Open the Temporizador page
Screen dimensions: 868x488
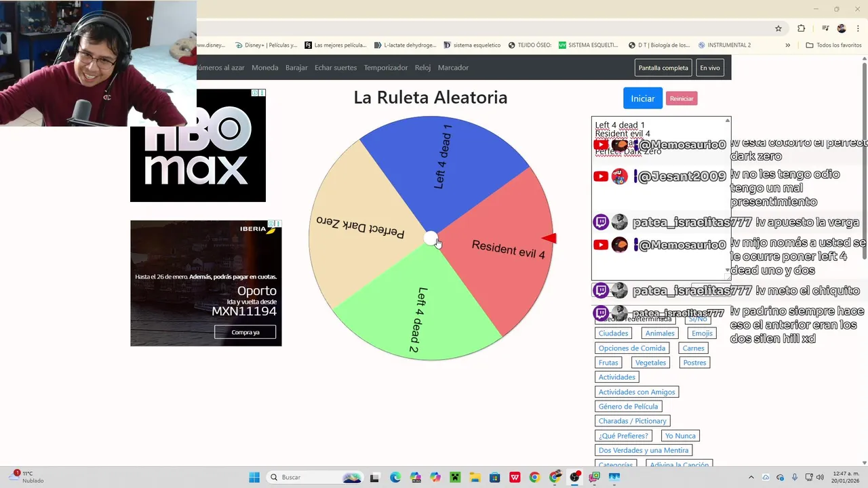386,68
